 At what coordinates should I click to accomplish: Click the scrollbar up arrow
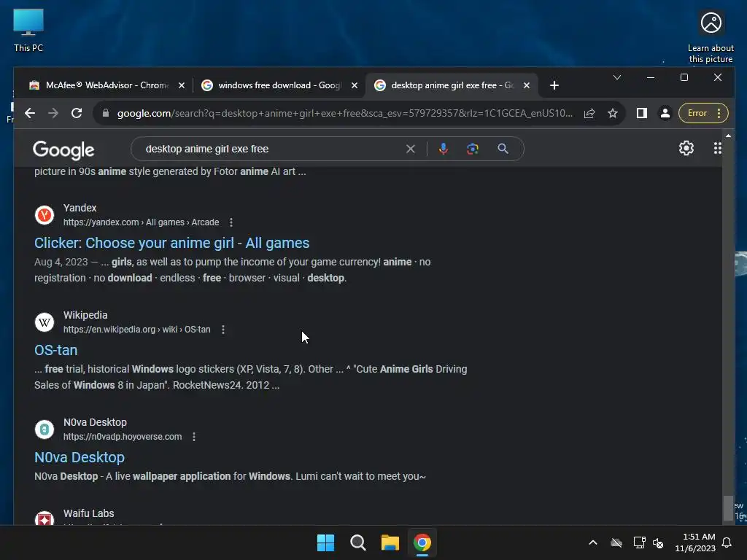(x=728, y=136)
